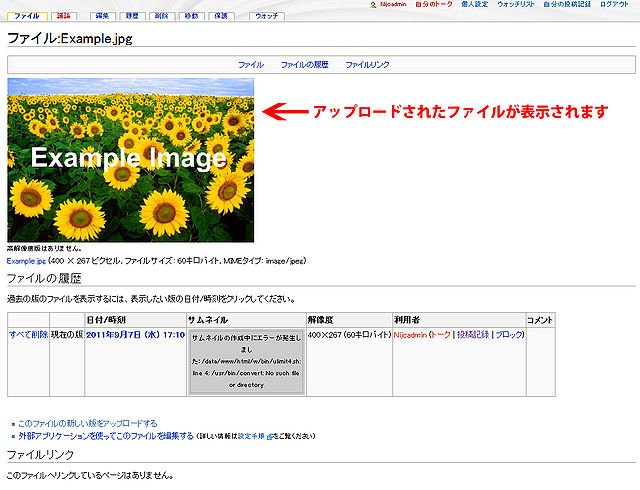Viewport: 640px width, 490px height.
Task: Select the 履歴 tab
Action: coord(133,17)
